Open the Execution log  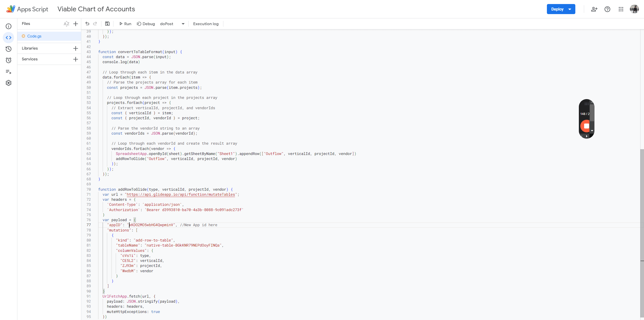click(206, 24)
